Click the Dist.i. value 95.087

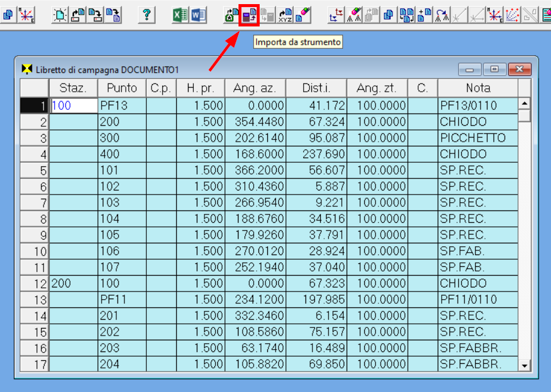(x=316, y=138)
